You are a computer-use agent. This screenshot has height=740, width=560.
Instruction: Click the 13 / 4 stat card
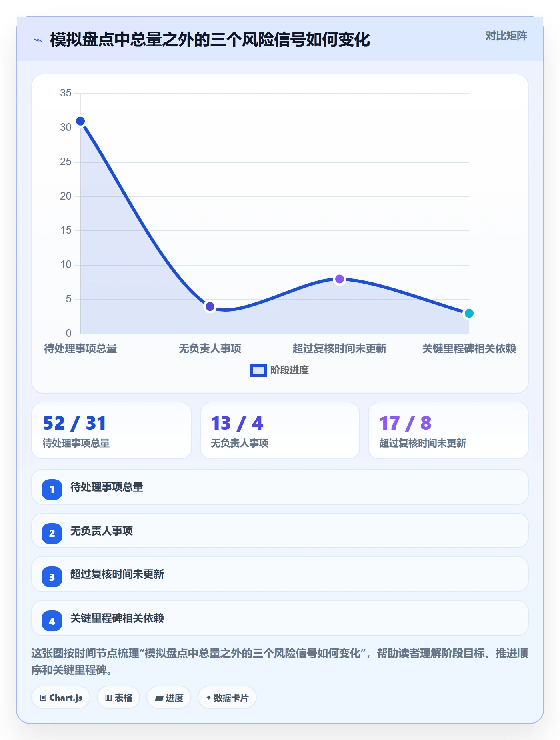coord(280,430)
